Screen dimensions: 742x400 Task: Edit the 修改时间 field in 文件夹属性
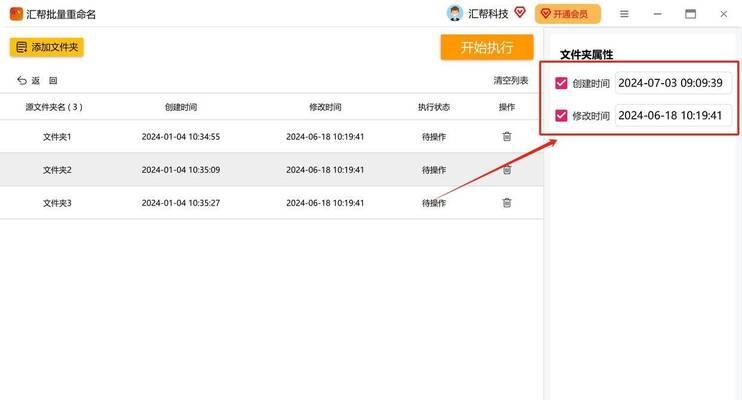673,116
